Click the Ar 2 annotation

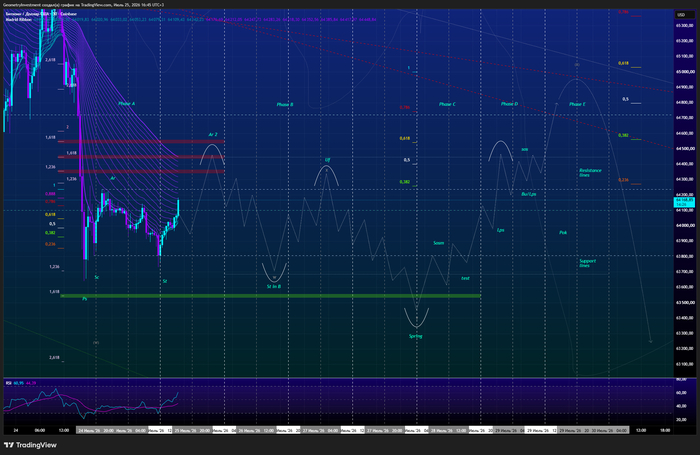pos(213,134)
